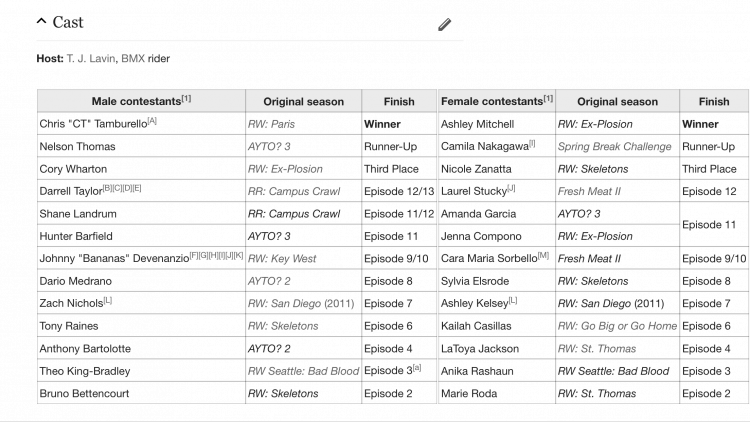Click Dario Medrano's AYTO? 2 season link
The width and height of the screenshot is (750, 422).
pos(269,281)
